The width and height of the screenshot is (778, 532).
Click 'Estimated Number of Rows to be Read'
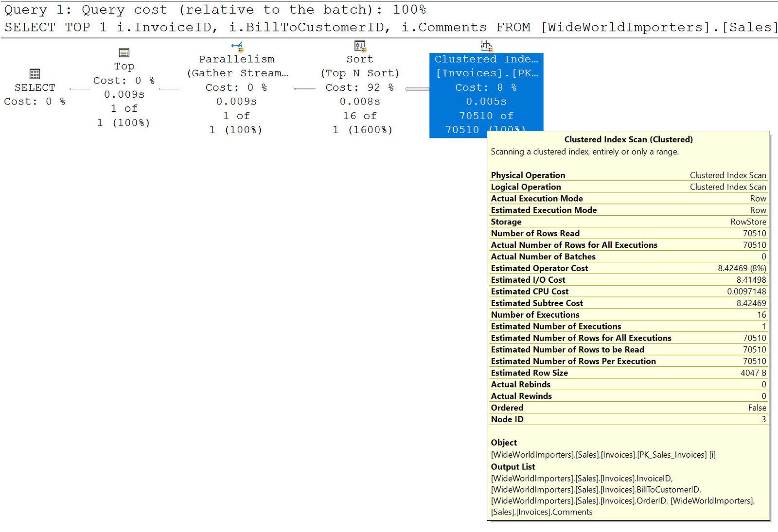[628, 350]
